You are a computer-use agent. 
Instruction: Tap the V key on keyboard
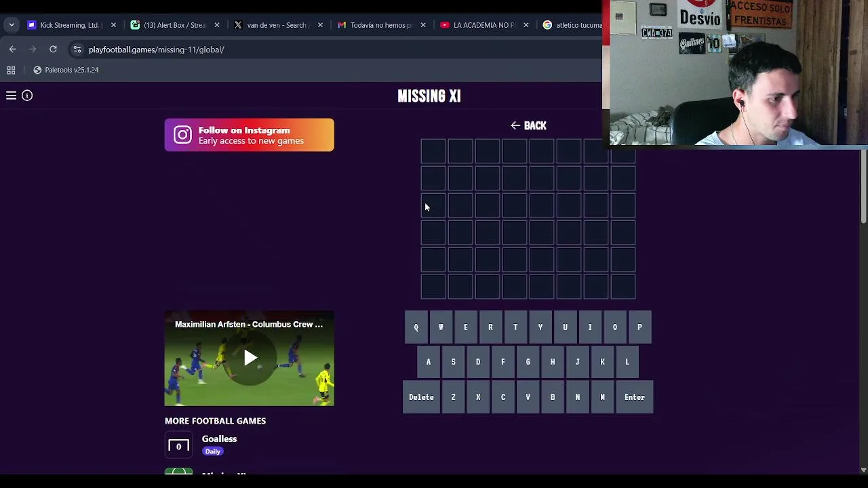click(x=528, y=397)
